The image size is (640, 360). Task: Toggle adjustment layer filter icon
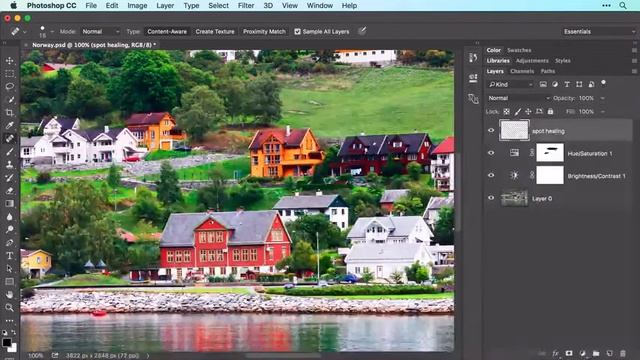[x=555, y=84]
